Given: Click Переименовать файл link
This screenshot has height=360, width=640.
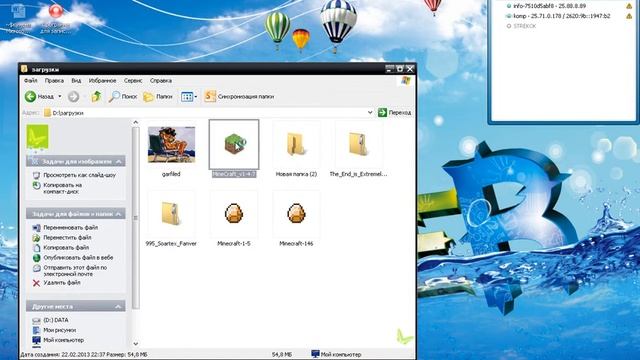Looking at the screenshot, I should (x=70, y=227).
